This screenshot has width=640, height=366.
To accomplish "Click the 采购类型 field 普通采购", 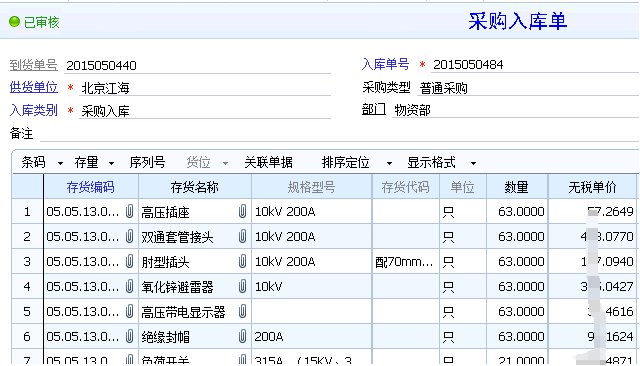I will click(x=528, y=88).
